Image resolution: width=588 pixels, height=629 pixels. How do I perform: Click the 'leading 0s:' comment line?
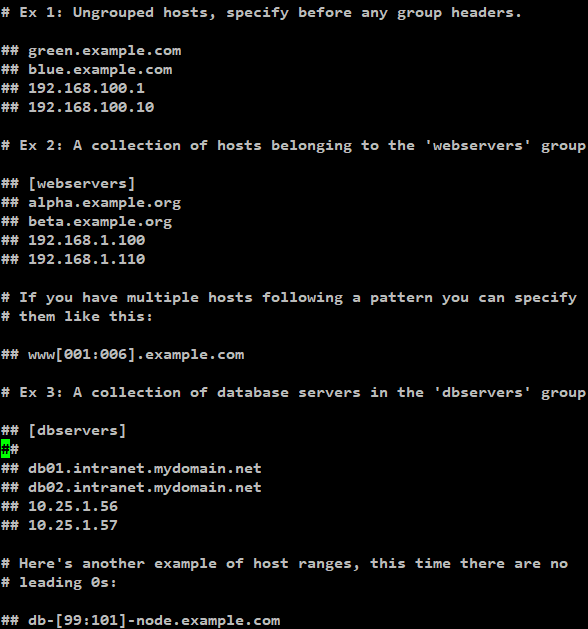pos(59,582)
